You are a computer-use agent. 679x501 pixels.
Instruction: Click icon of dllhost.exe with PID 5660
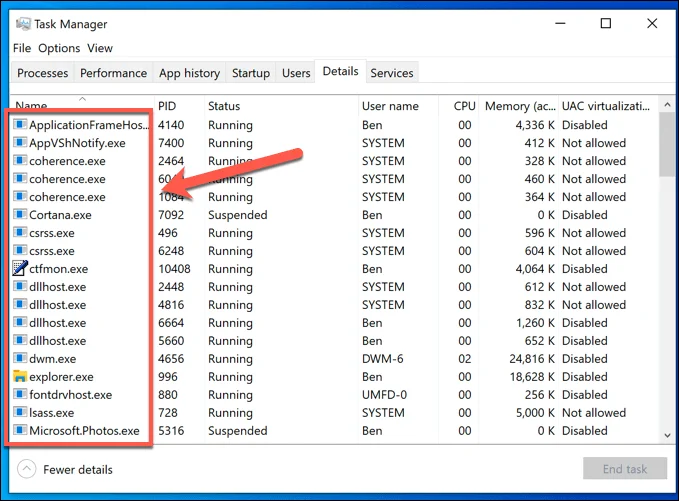(x=20, y=340)
